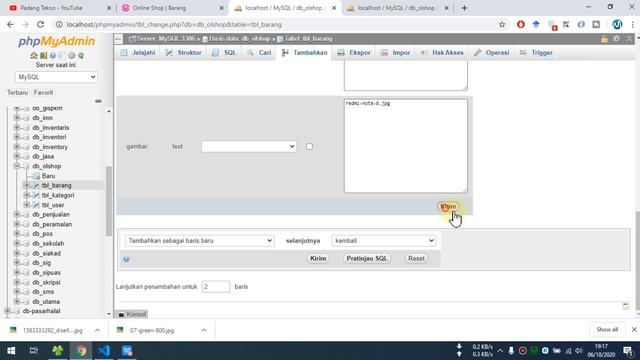Open Chrome menu three dots
Viewport: 640px width, 360px height.
[x=633, y=24]
